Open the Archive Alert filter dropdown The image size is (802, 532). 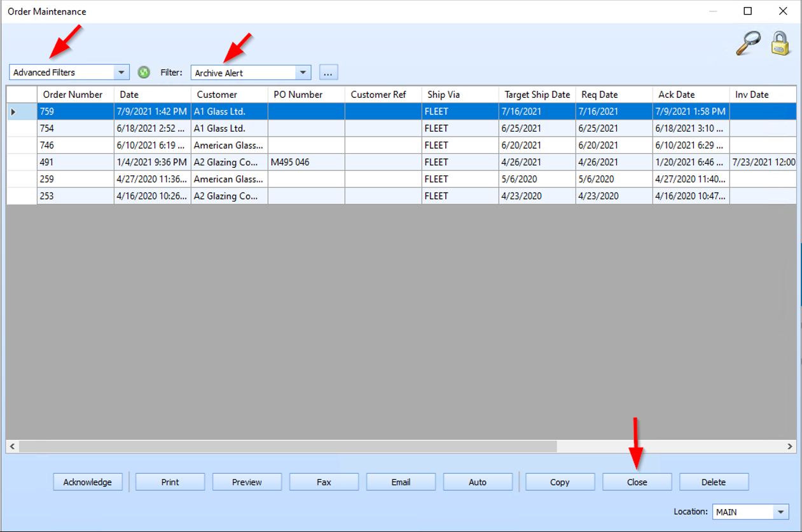(303, 72)
